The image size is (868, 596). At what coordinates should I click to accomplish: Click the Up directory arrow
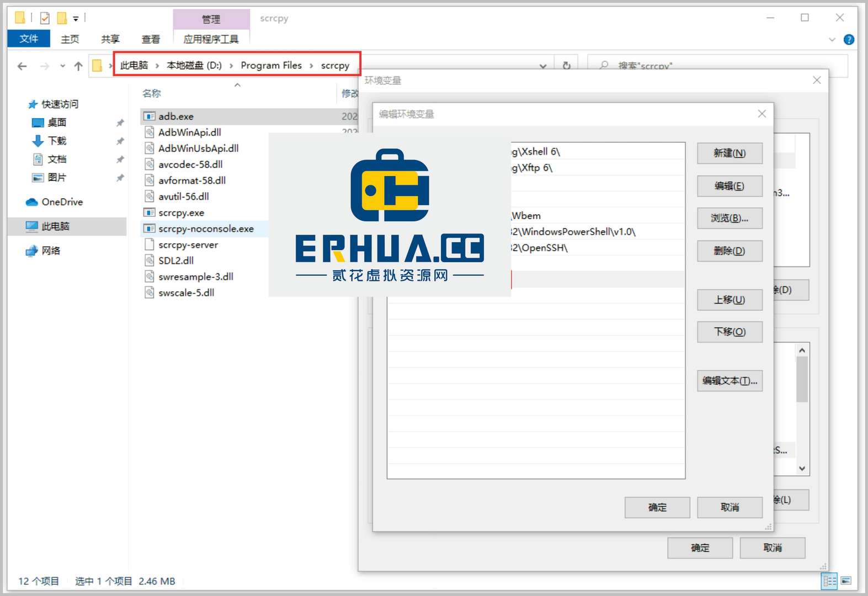78,66
